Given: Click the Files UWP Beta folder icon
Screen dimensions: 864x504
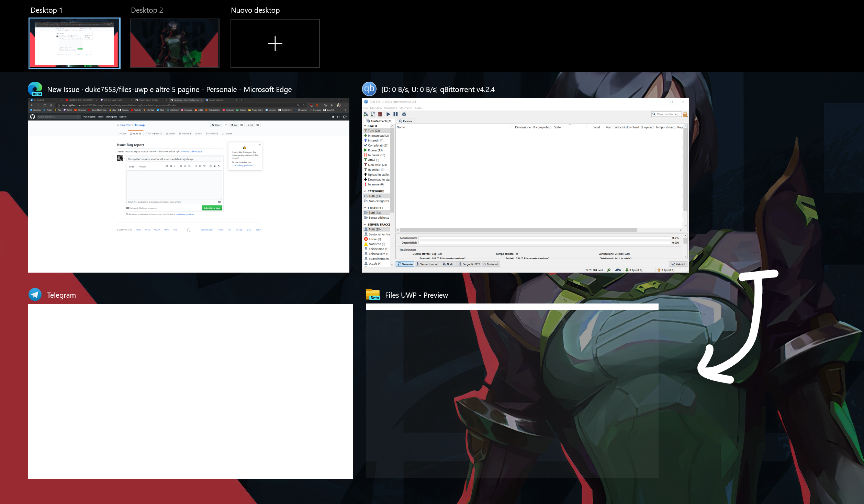Looking at the screenshot, I should [x=373, y=295].
